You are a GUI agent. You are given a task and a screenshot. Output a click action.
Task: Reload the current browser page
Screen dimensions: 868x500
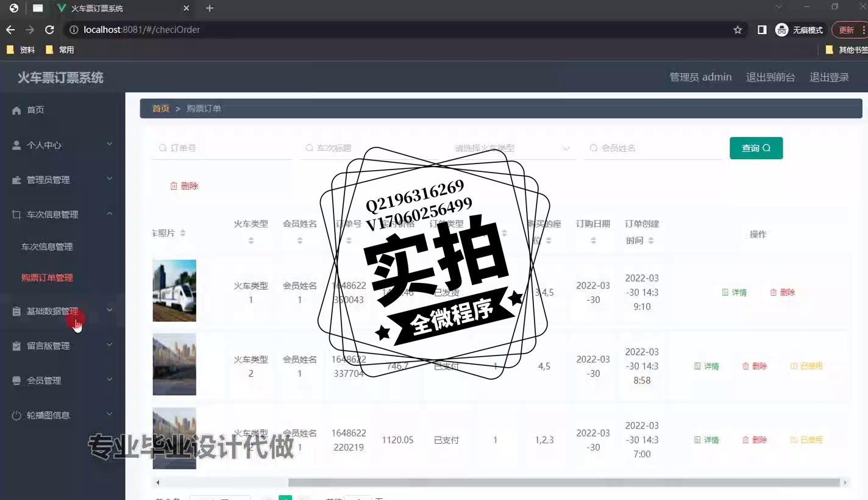[x=50, y=29]
